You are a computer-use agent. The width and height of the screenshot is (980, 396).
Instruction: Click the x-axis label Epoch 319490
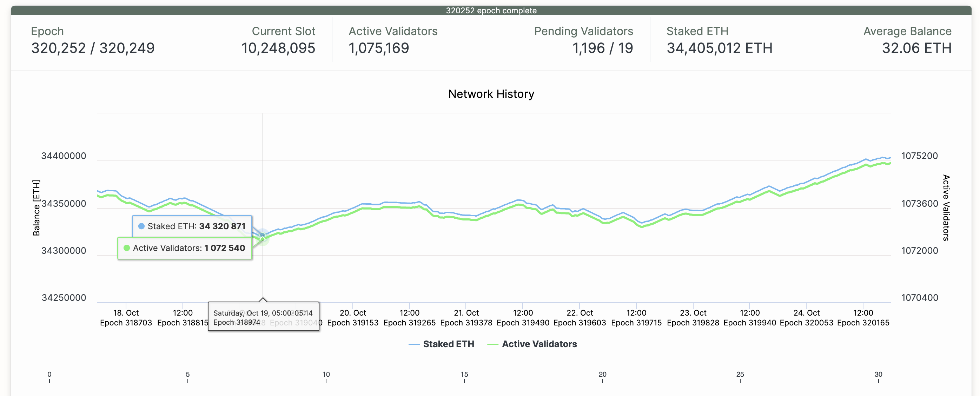tap(523, 323)
